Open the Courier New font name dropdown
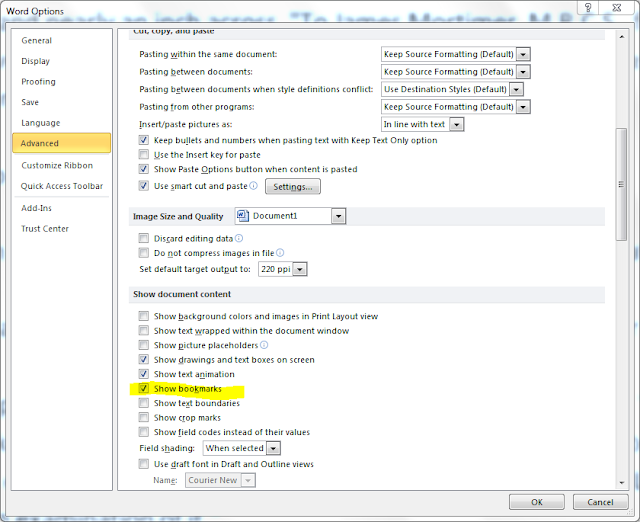Viewport: 640px width, 522px height. tap(248, 480)
